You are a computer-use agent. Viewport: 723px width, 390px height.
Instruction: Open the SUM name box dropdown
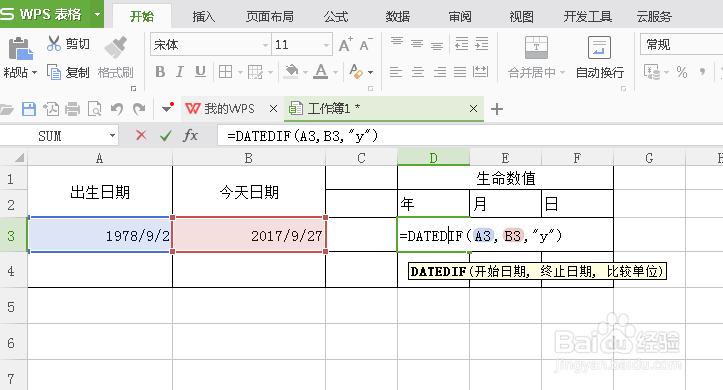112,136
